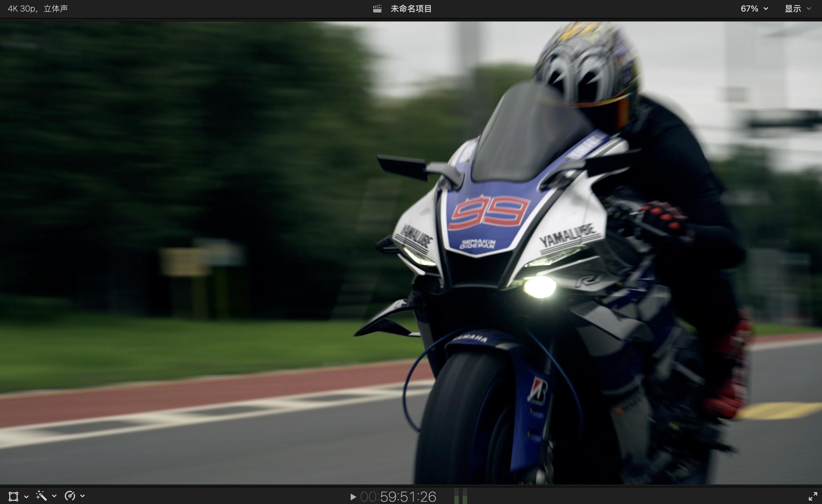Click the magic wand enhancements icon

[x=41, y=496]
